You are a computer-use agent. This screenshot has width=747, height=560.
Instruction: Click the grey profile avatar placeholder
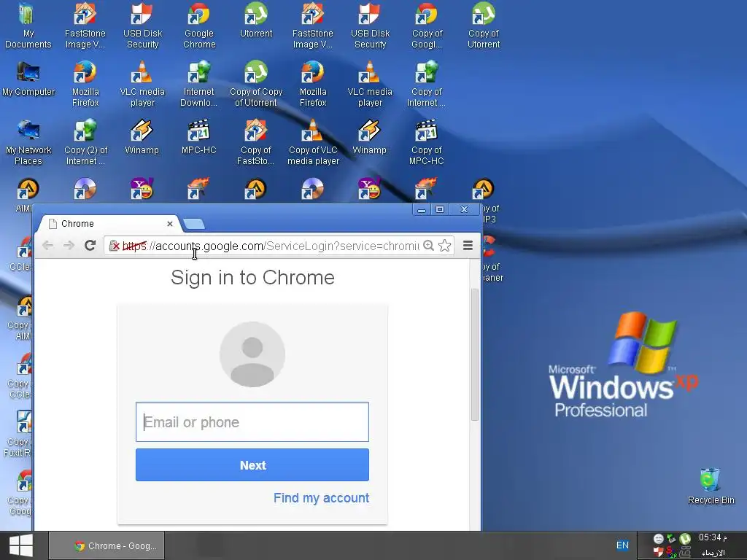[x=252, y=354]
